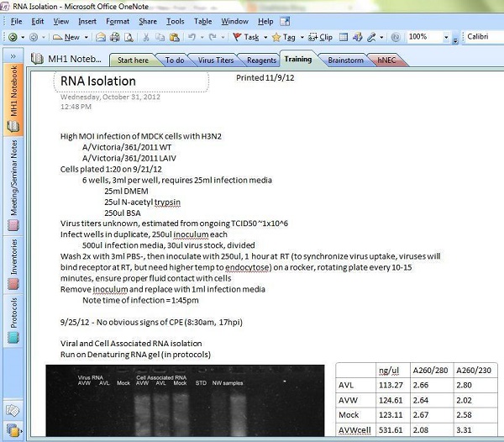Open the Edit menu

pos(37,21)
